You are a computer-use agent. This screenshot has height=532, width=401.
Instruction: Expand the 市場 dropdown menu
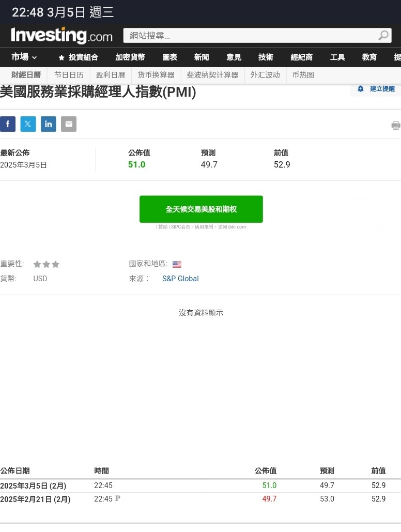[24, 57]
